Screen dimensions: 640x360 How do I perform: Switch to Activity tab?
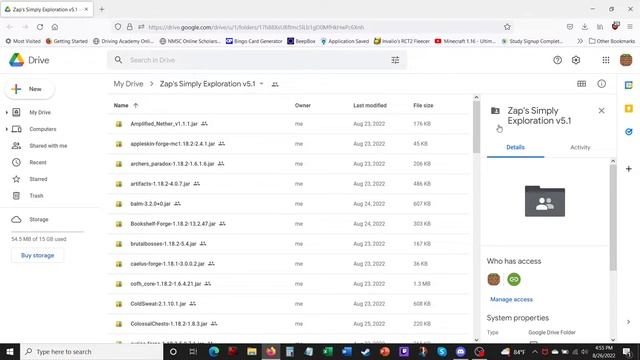(580, 147)
